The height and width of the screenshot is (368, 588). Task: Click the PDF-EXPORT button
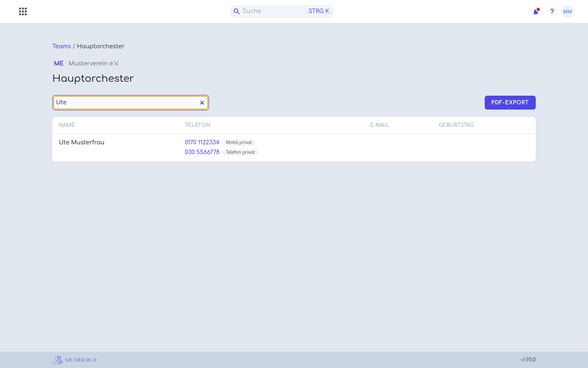[x=510, y=103]
